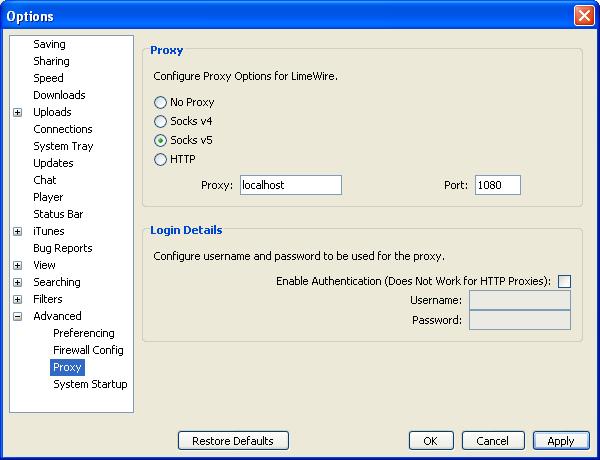
Task: Open the Updates options
Action: (53, 163)
